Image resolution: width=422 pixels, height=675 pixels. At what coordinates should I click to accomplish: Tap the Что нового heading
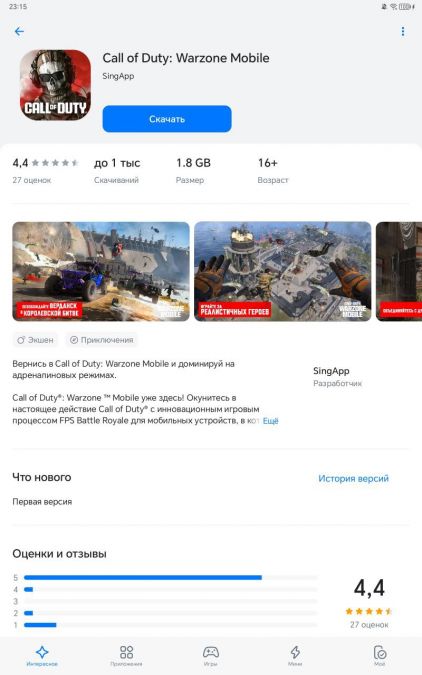coord(42,477)
